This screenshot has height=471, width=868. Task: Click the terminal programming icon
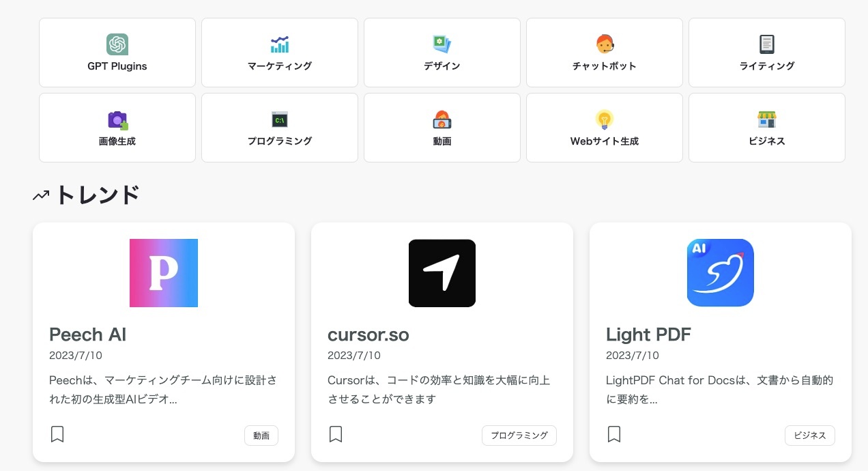[280, 120]
